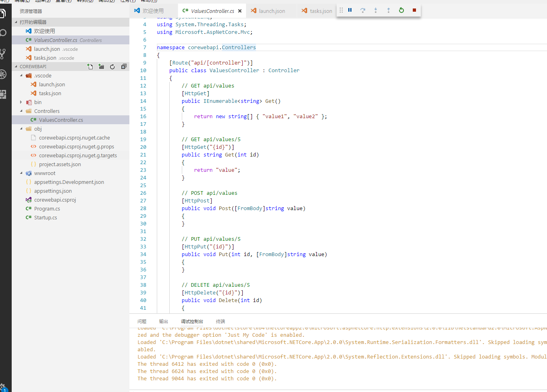Open appsettings.Development.json file
The width and height of the screenshot is (547, 392).
click(71, 182)
